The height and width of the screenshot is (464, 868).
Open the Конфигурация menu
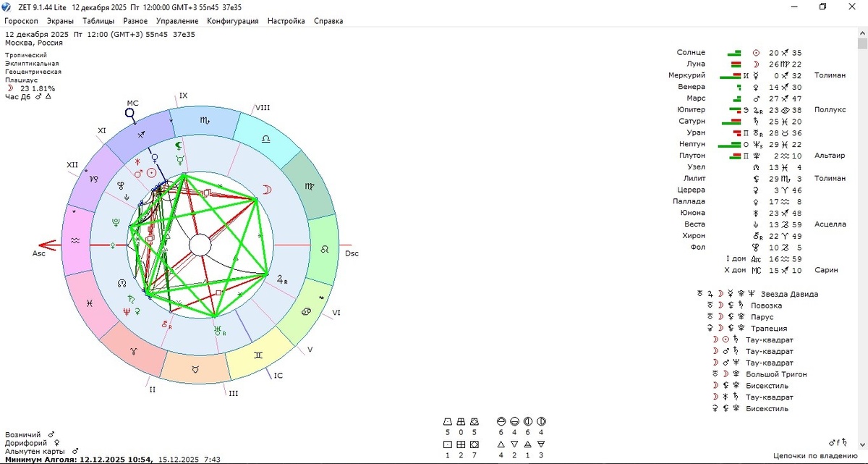tap(233, 21)
